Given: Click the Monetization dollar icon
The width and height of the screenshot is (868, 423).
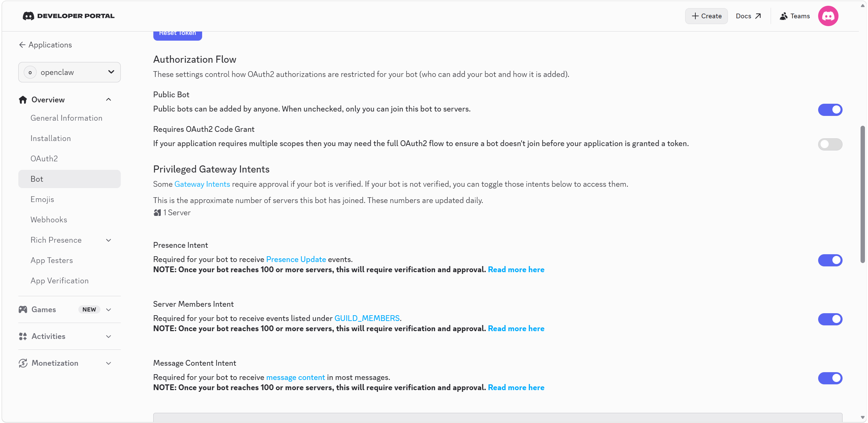Looking at the screenshot, I should click(23, 363).
